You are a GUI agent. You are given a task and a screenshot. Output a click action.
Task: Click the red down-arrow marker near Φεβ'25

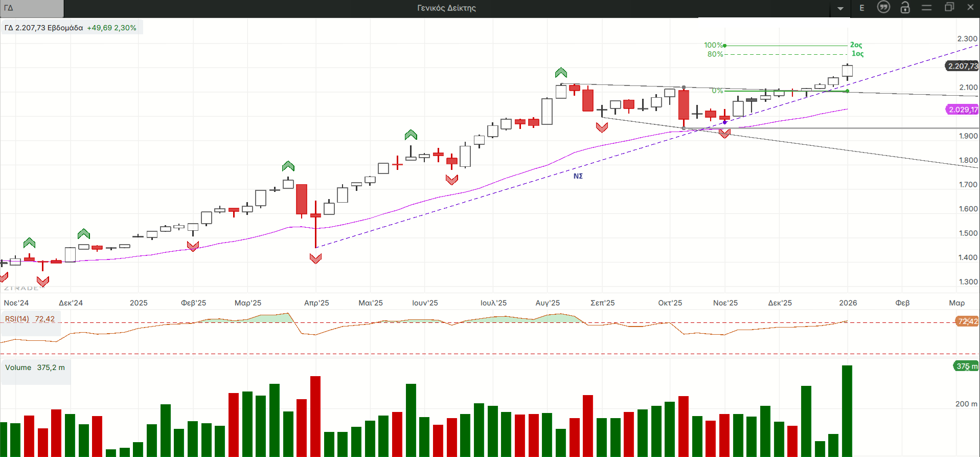click(193, 246)
